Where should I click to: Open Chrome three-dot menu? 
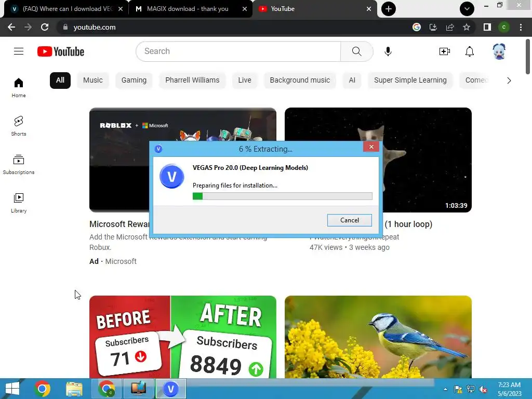(x=521, y=27)
